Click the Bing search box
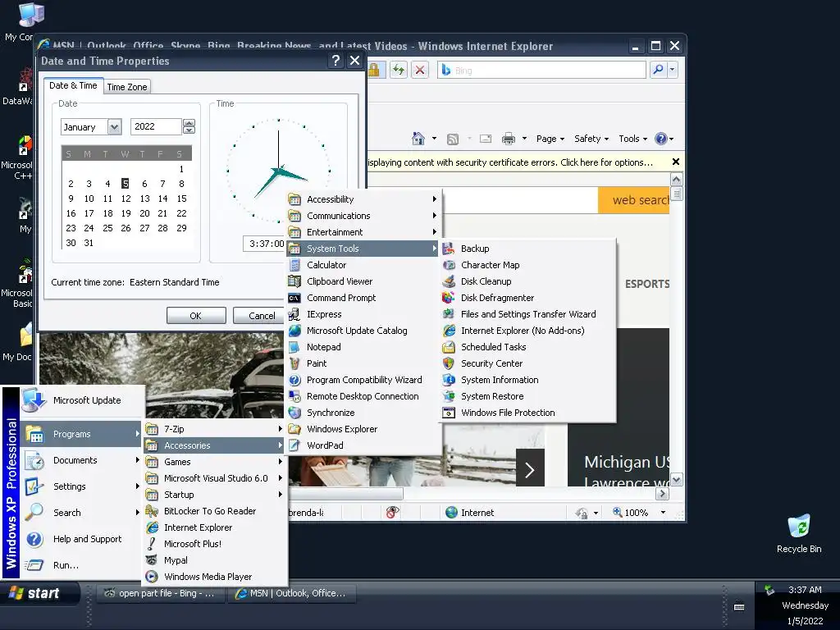This screenshot has height=630, width=840. click(x=542, y=71)
